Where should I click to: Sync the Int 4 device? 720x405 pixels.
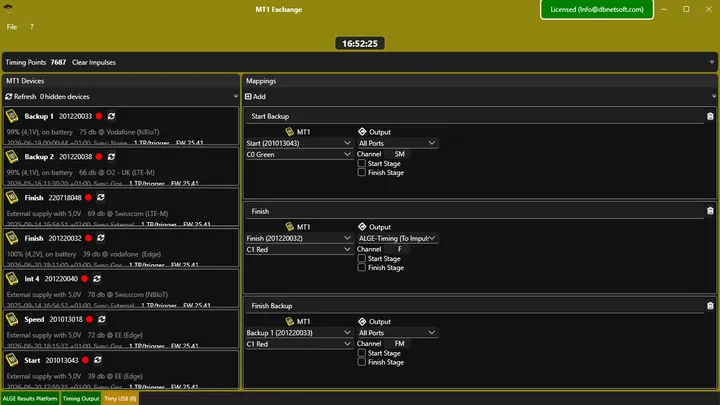coord(97,279)
